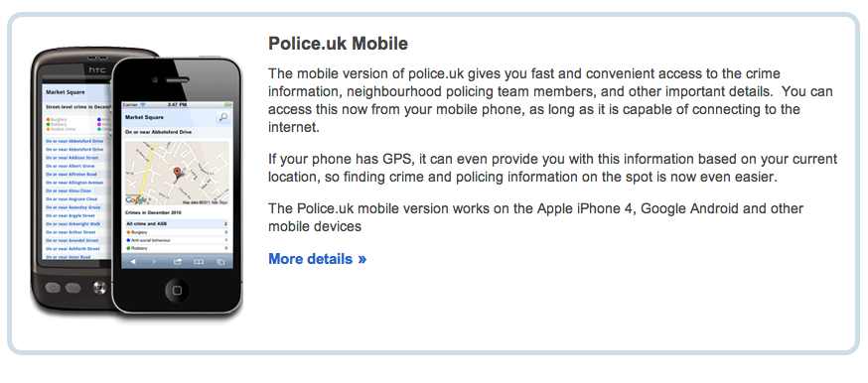Open the Safari bookmarks icon on iPhone
The image size is (868, 383).
pos(199,261)
